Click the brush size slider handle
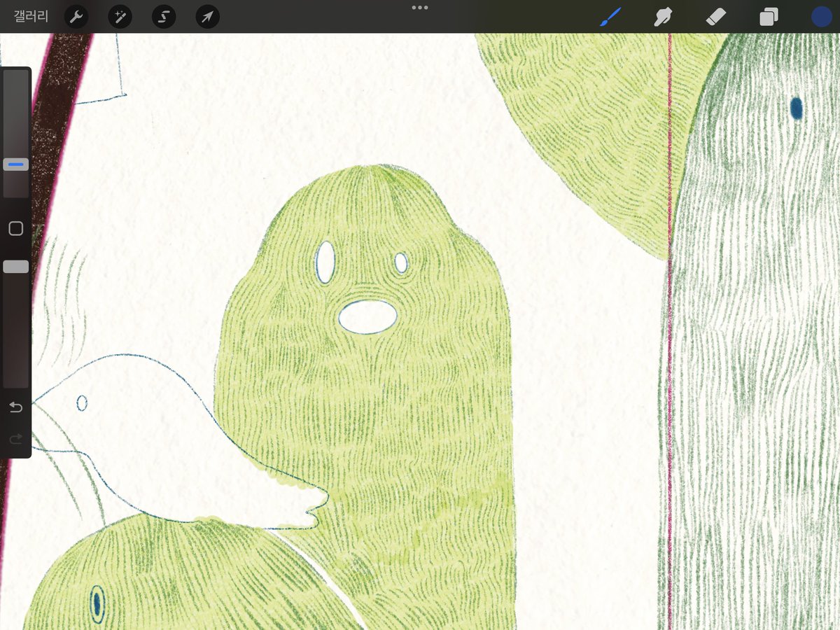840x630 pixels. [15, 165]
